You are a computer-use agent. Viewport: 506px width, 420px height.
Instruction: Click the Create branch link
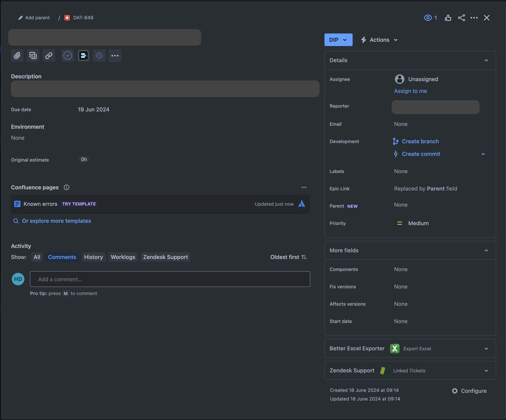(420, 141)
